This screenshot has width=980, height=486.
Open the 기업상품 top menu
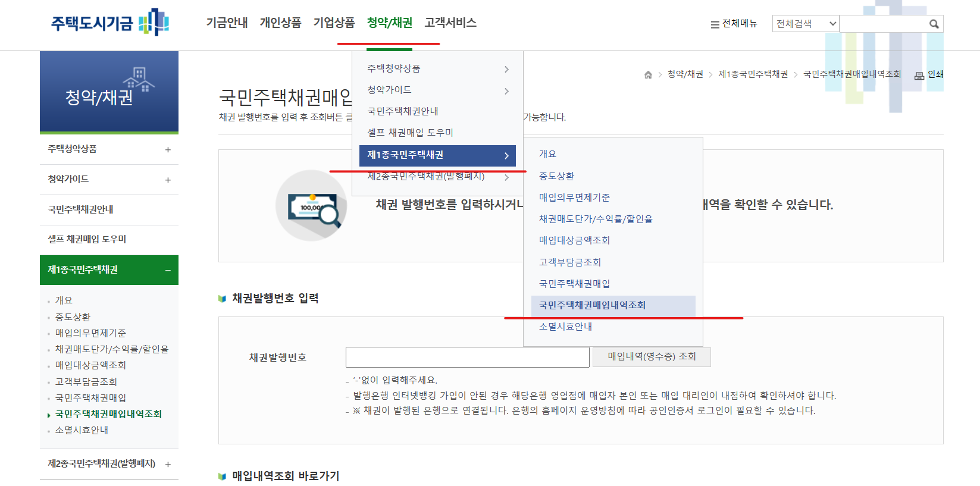pos(334,23)
